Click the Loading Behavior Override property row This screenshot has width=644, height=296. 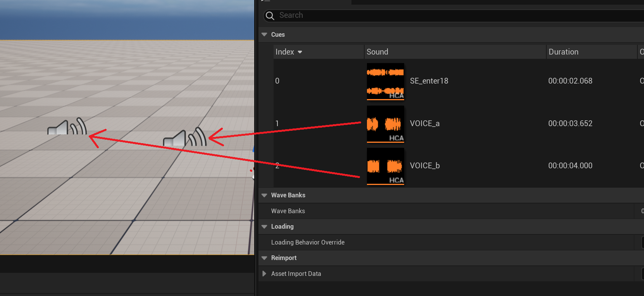(x=308, y=242)
